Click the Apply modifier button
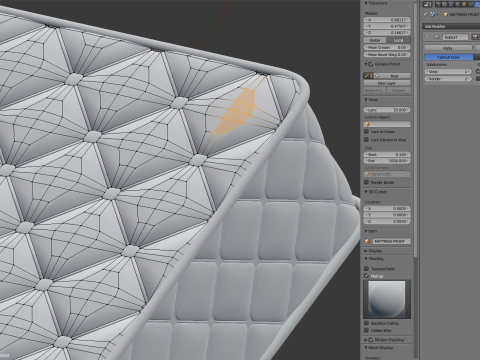 [448, 48]
